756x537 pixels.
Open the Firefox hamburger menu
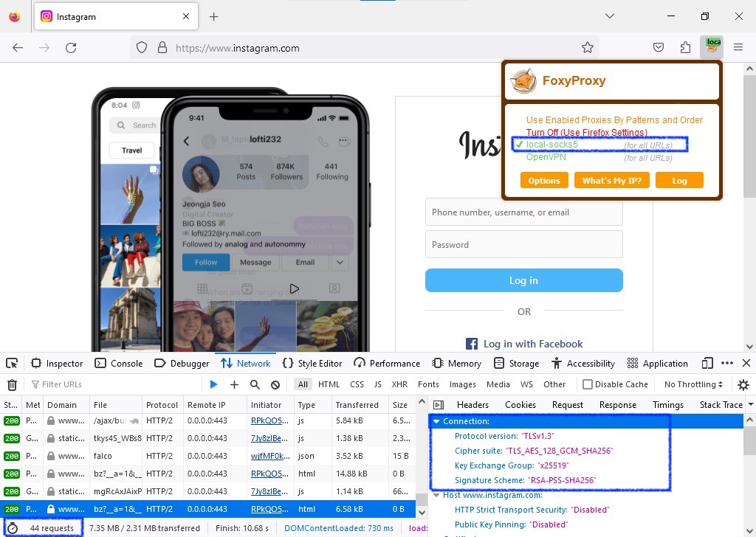pyautogui.click(x=738, y=47)
